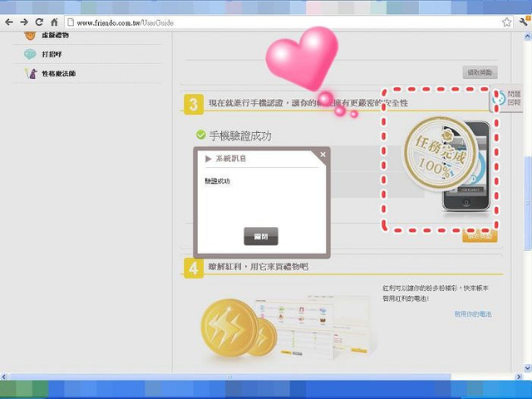Click vertical scrollbar up arrow

528,36
